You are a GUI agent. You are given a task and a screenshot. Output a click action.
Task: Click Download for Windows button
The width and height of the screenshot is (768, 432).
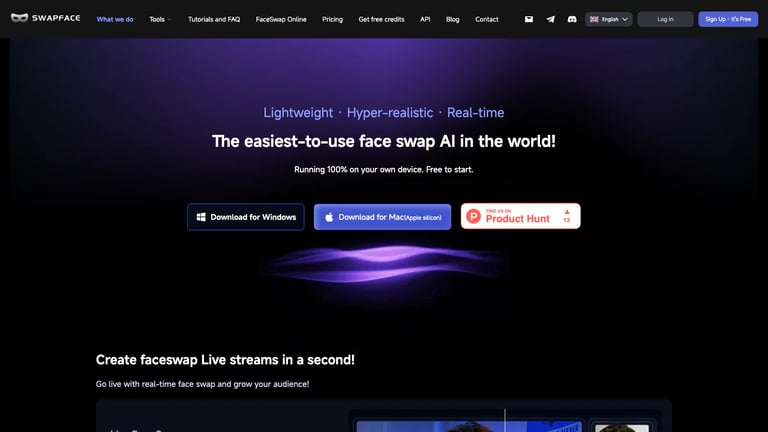click(245, 217)
